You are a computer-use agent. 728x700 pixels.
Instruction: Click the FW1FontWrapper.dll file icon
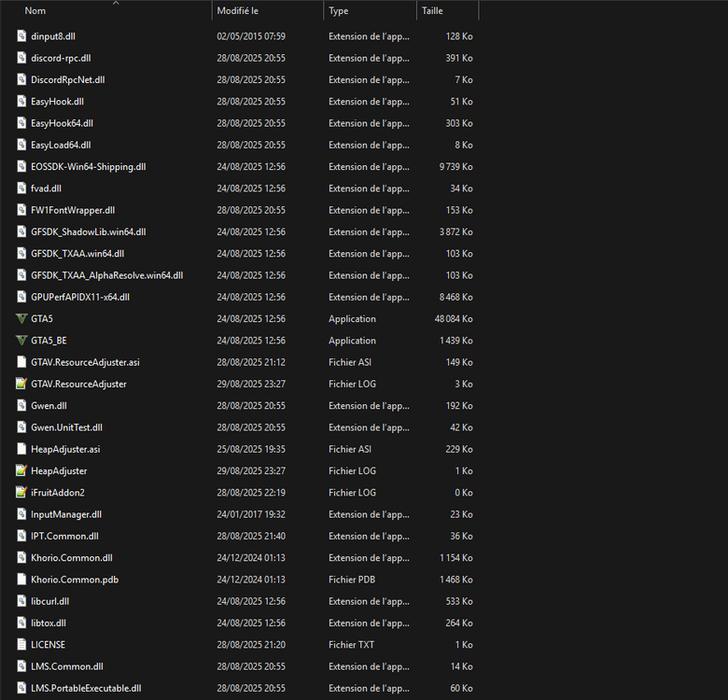click(x=21, y=210)
